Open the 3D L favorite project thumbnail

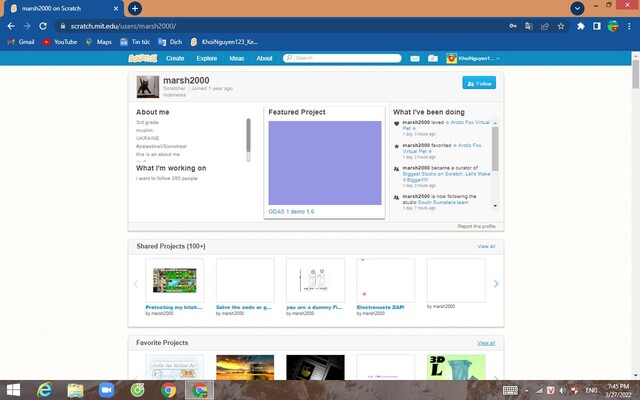tap(456, 367)
